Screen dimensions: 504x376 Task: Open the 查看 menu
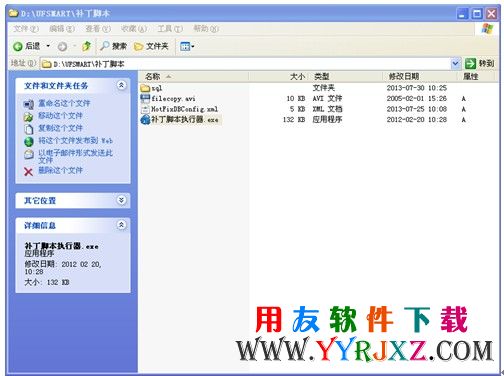(x=98, y=29)
